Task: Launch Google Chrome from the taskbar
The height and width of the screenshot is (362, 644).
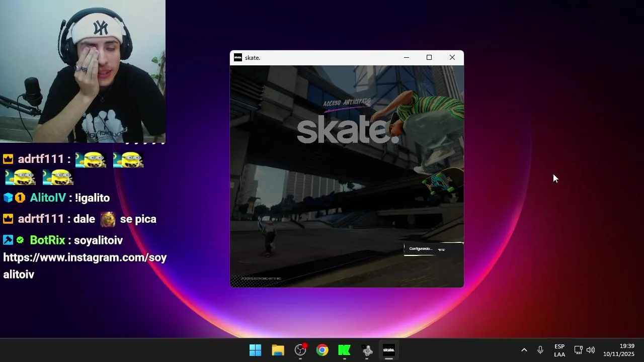Action: tap(323, 350)
